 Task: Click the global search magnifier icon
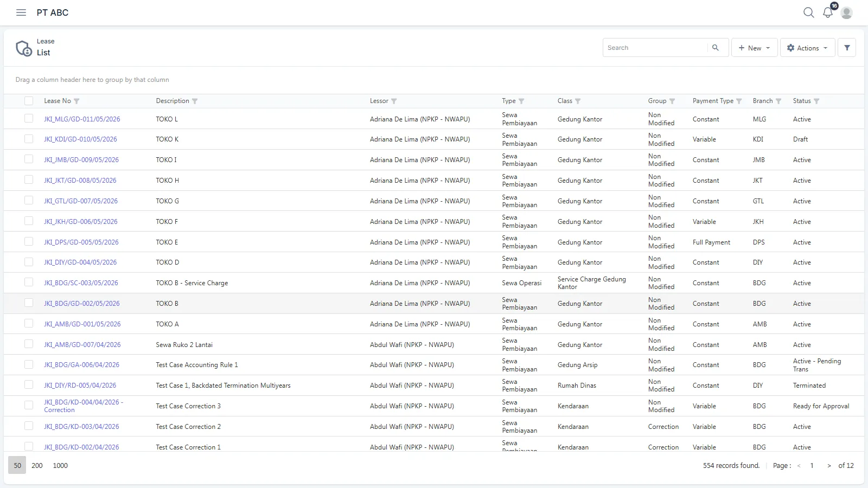808,12
